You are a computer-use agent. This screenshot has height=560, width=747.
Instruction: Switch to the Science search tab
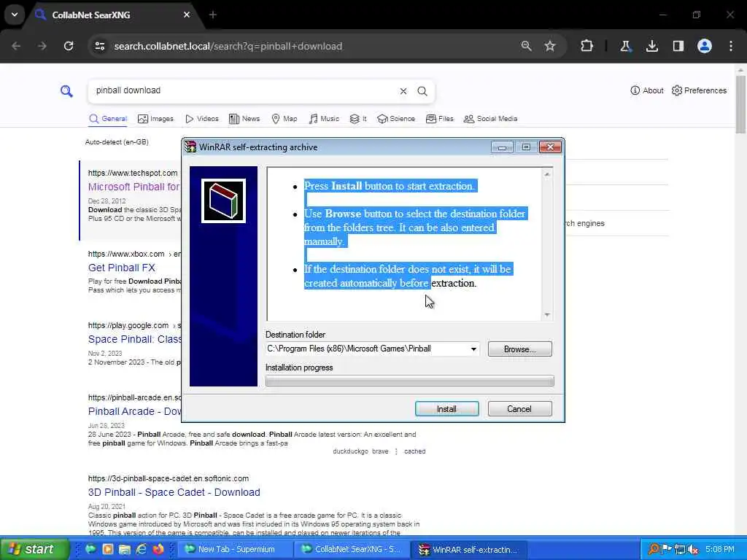(x=396, y=119)
